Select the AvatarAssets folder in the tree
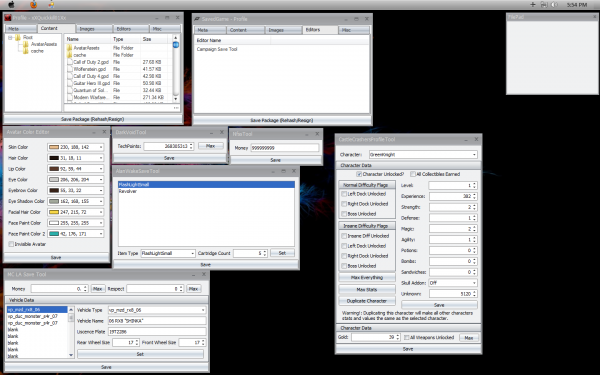Viewport: 600px width, 375px height. point(44,44)
